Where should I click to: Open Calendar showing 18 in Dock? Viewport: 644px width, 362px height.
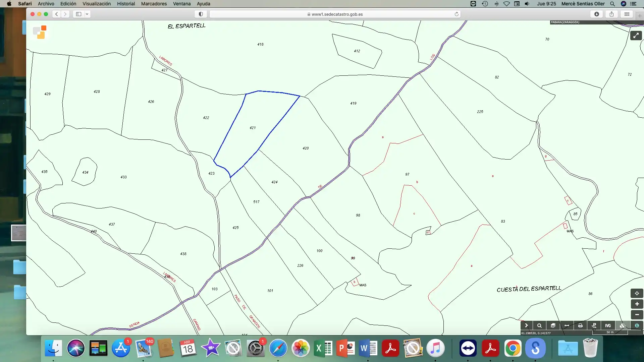[x=188, y=348]
